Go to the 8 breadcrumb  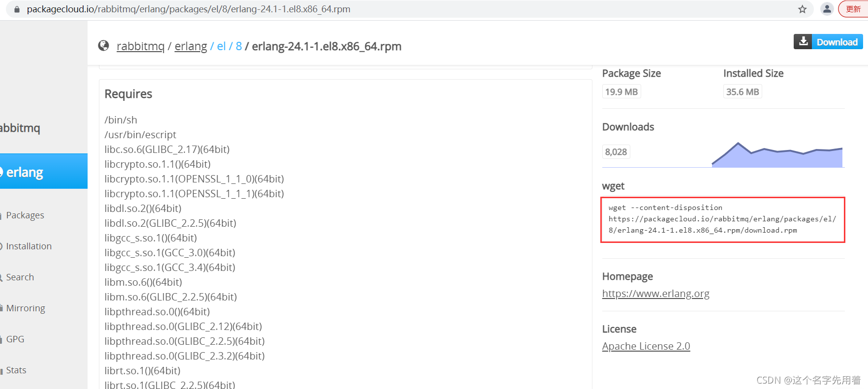click(239, 46)
